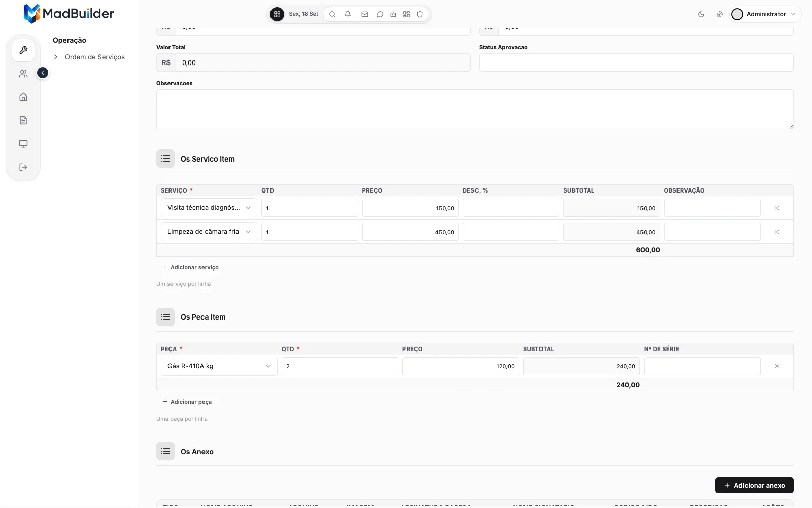
Task: Click price field showing 450,00
Action: click(x=411, y=232)
